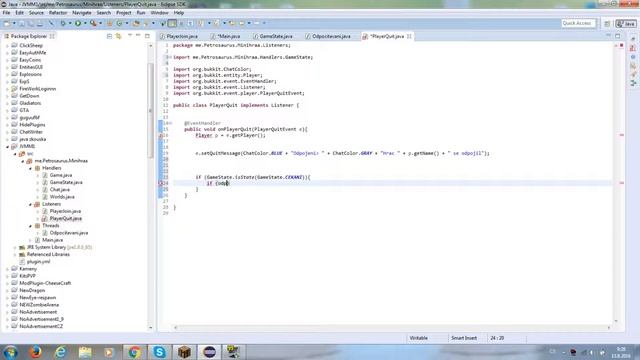Open dropdown arrow next to Debug button

[x=70, y=23]
